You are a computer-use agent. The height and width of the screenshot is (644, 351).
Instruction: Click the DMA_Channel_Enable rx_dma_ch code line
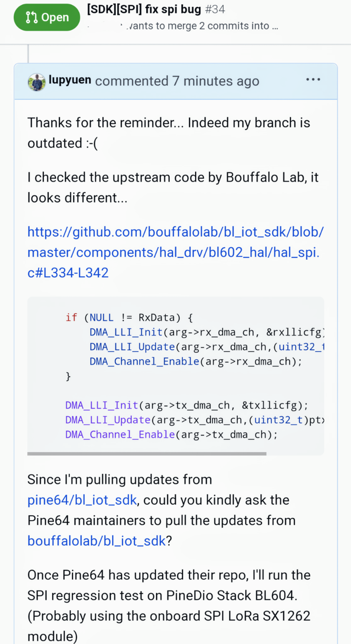195,361
